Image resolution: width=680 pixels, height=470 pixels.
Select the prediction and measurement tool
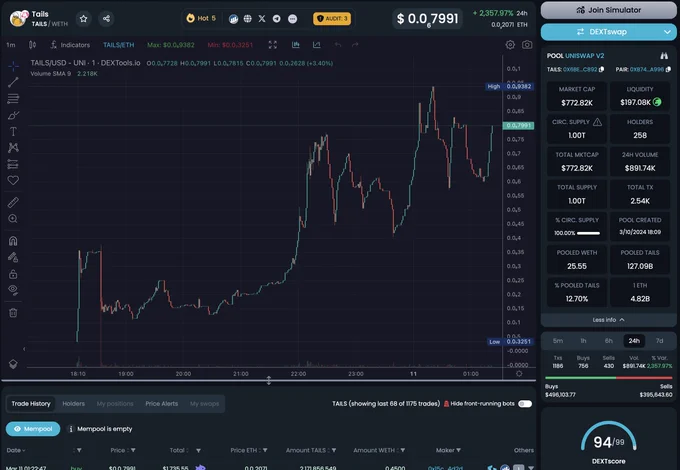[13, 164]
